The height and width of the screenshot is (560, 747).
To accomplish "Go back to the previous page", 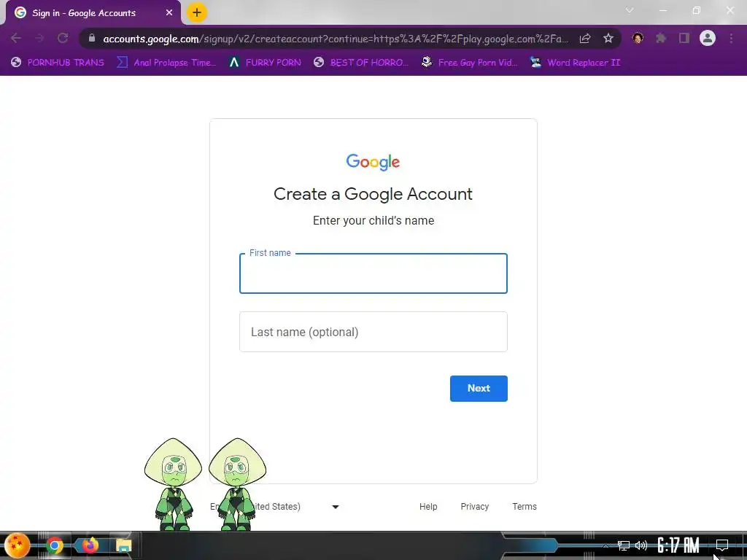I will pyautogui.click(x=16, y=38).
